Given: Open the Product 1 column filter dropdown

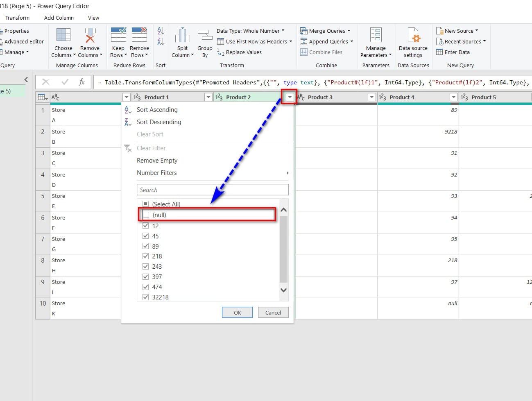Looking at the screenshot, I should [x=208, y=97].
